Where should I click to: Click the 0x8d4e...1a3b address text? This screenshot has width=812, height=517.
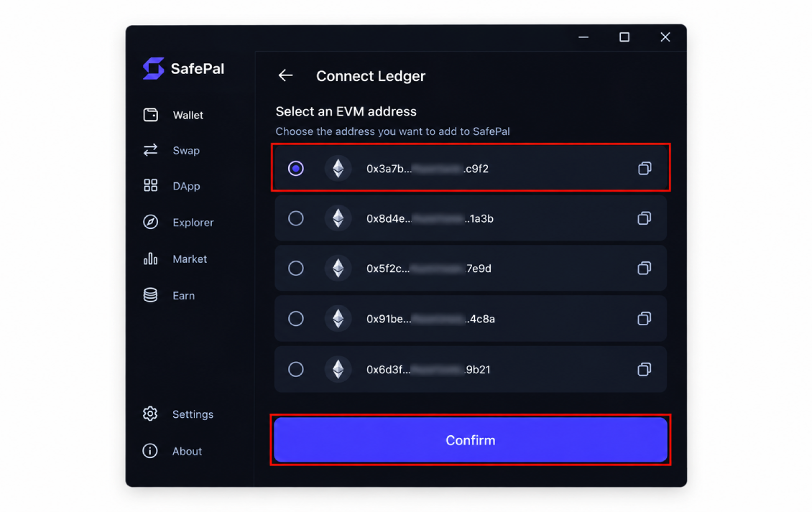(x=430, y=219)
